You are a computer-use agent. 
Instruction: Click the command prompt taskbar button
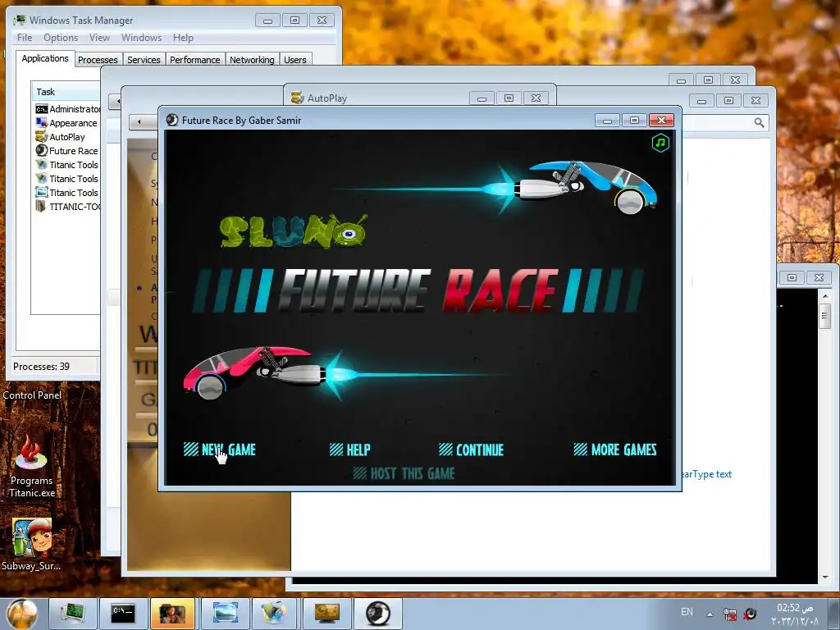123,614
